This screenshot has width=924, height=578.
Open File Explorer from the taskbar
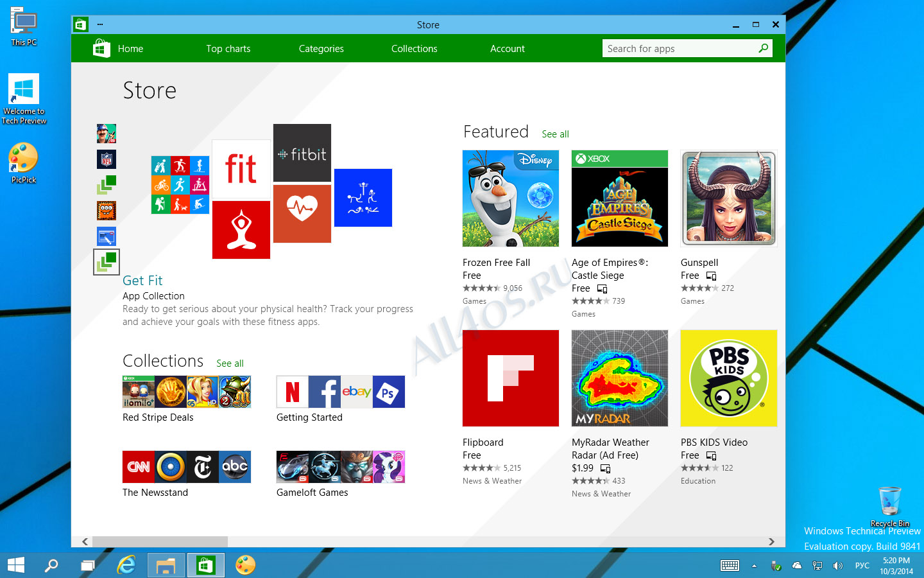166,565
